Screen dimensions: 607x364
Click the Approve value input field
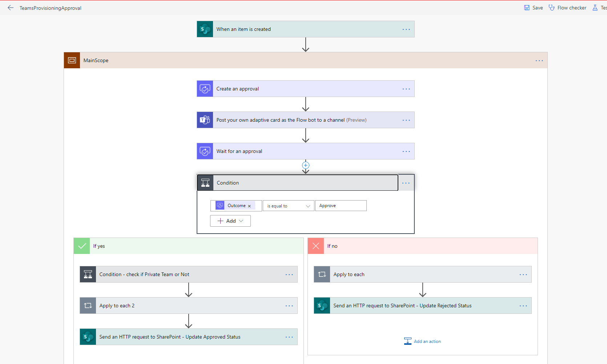click(341, 206)
